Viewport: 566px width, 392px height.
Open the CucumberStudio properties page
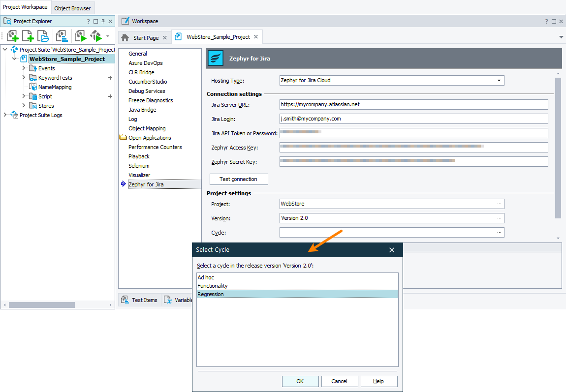click(x=148, y=82)
